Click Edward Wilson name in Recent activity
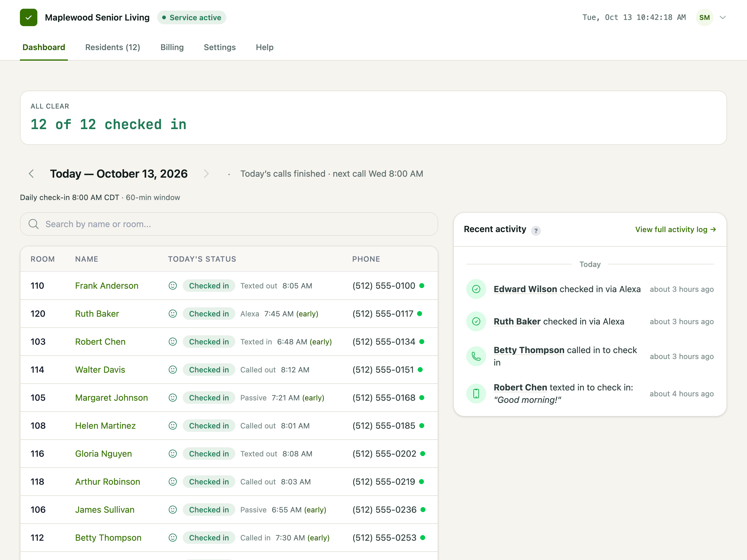747x560 pixels. [x=525, y=289]
